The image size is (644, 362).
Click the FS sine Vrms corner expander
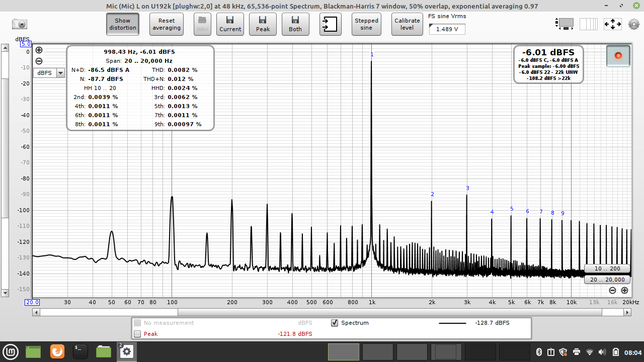tap(432, 26)
